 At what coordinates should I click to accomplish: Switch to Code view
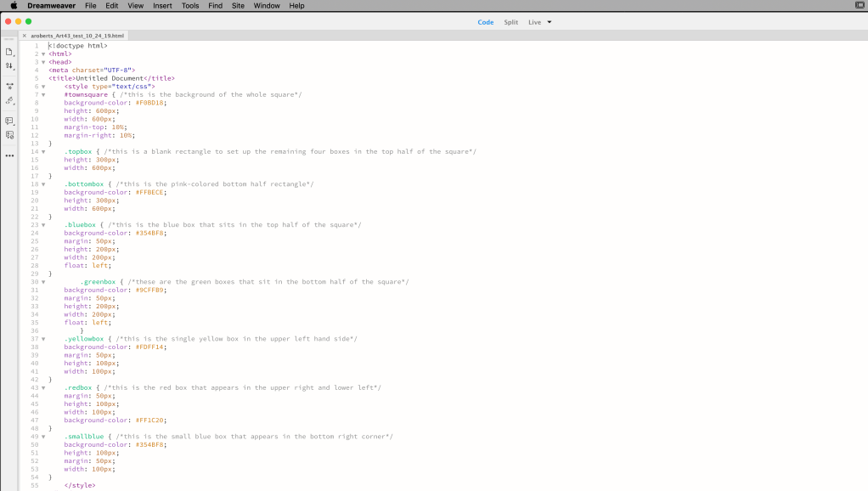(485, 22)
